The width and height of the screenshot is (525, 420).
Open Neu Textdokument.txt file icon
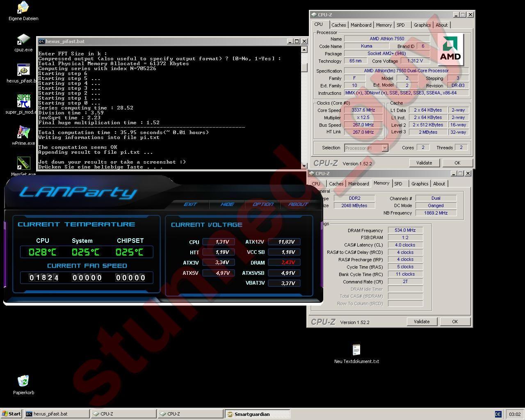pyautogui.click(x=356, y=354)
